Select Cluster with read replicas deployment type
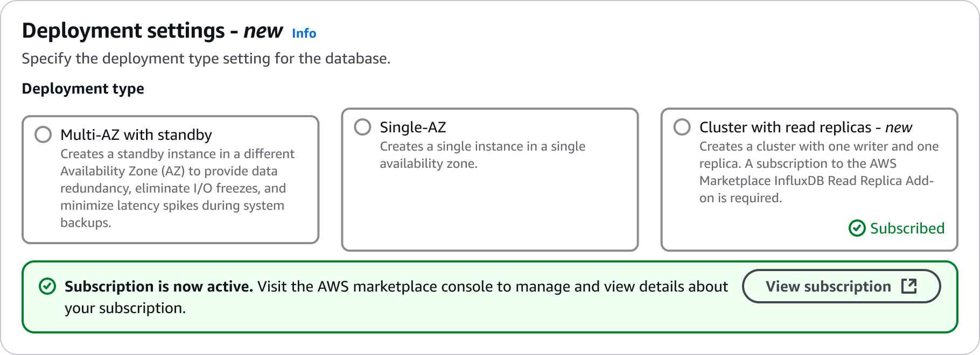This screenshot has height=355, width=980. click(x=681, y=127)
